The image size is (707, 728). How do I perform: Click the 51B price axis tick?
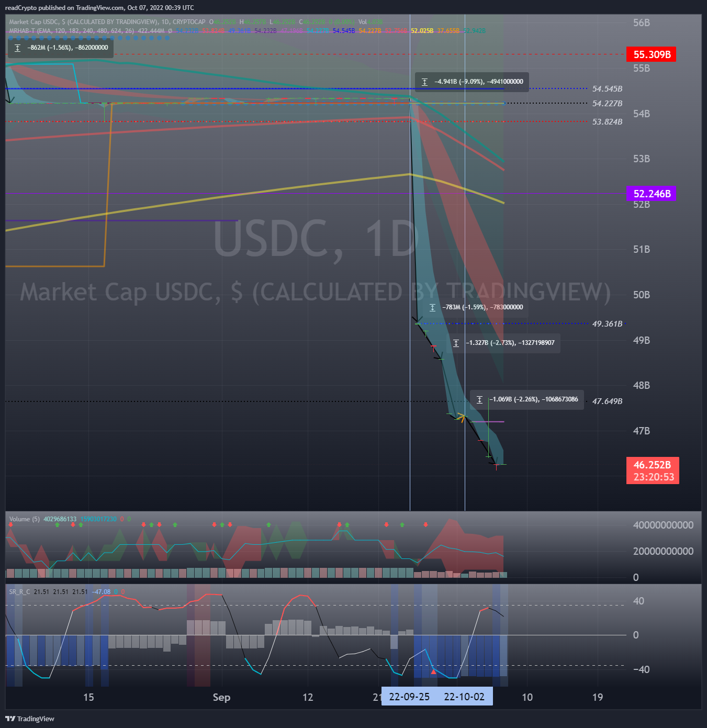[642, 249]
